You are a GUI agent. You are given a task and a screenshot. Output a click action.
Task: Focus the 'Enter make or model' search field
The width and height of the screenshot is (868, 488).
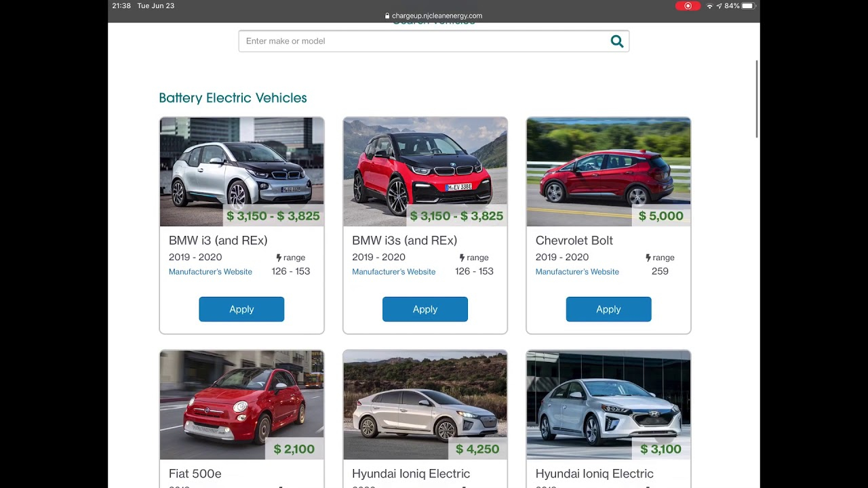[x=433, y=41]
